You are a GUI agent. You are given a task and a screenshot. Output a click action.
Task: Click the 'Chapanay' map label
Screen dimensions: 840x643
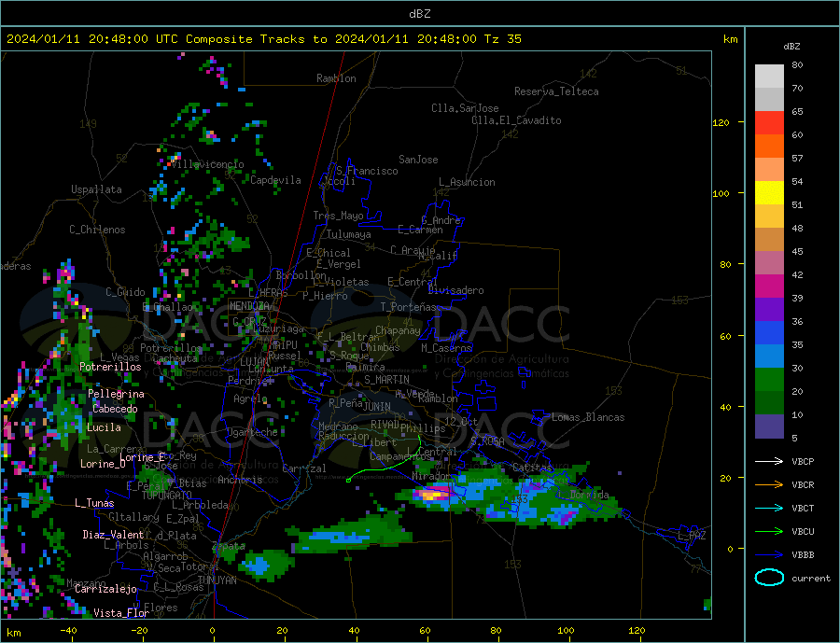pos(398,330)
